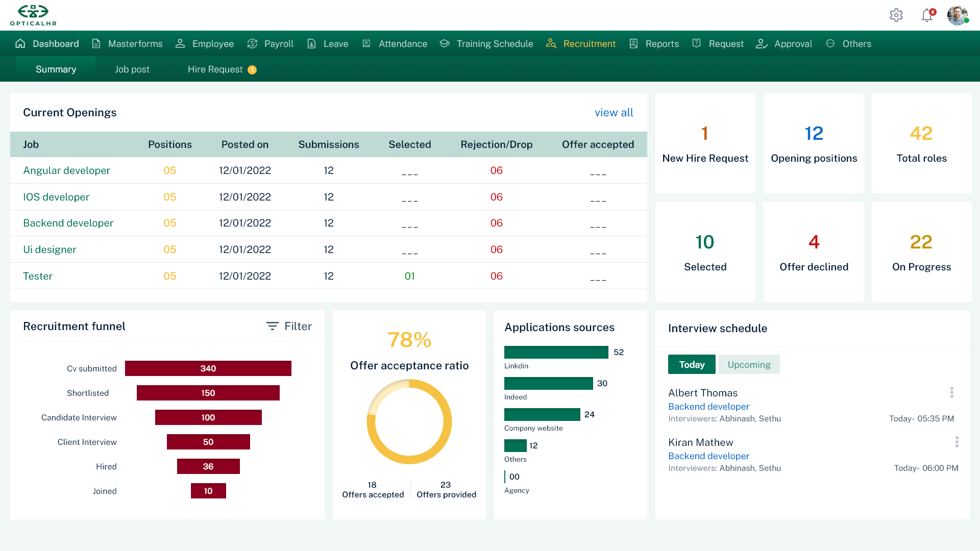Open Backend developer link under Albert Thomas
This screenshot has height=551, width=980.
click(x=708, y=407)
